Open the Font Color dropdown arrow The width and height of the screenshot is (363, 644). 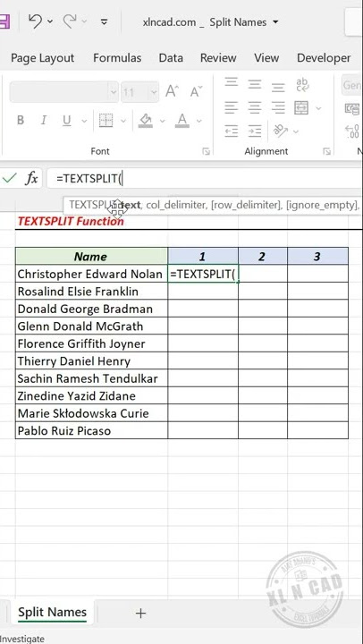click(199, 121)
